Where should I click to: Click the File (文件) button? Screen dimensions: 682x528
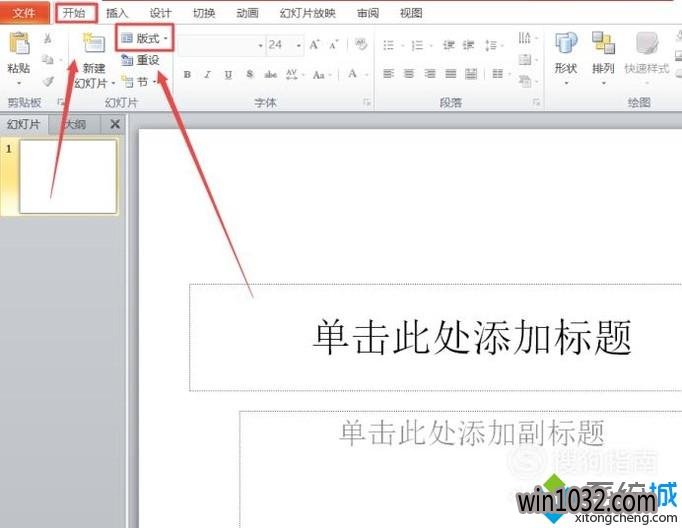coord(24,13)
